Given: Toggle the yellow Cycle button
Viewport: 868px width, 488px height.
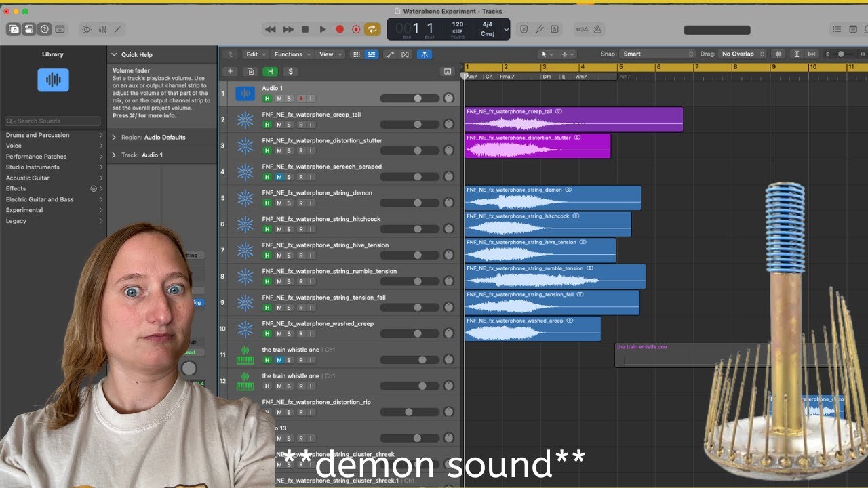Looking at the screenshot, I should click(372, 29).
